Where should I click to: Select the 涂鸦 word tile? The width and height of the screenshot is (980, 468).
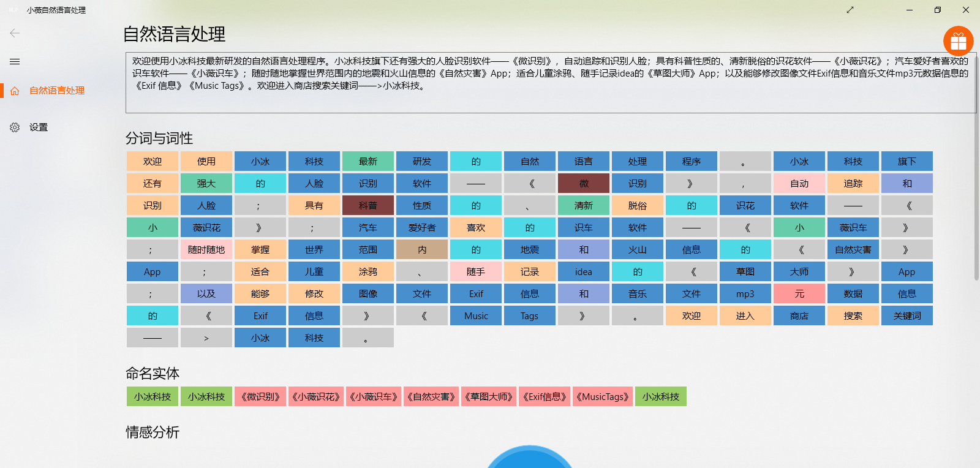368,271
